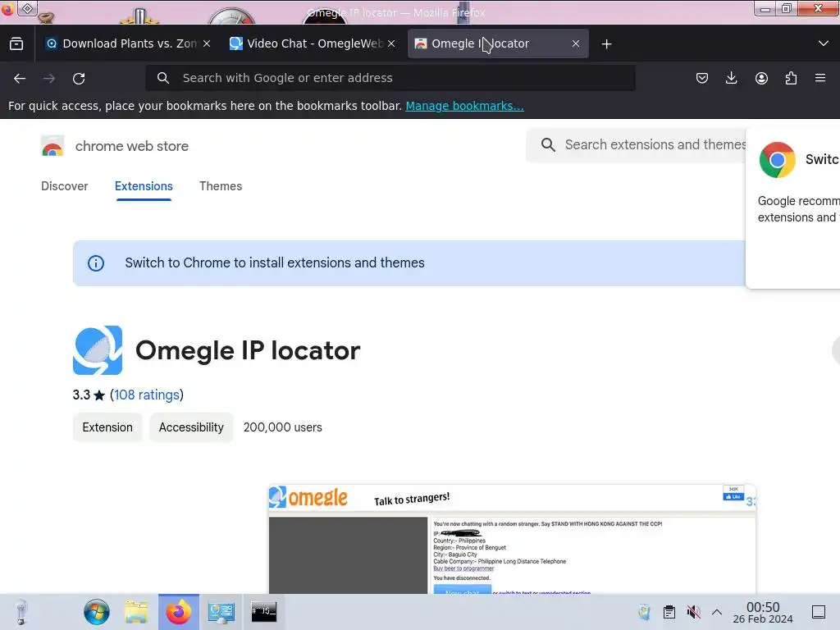Expand the list all tabs chevron
The height and width of the screenshot is (630, 840).
click(x=824, y=43)
